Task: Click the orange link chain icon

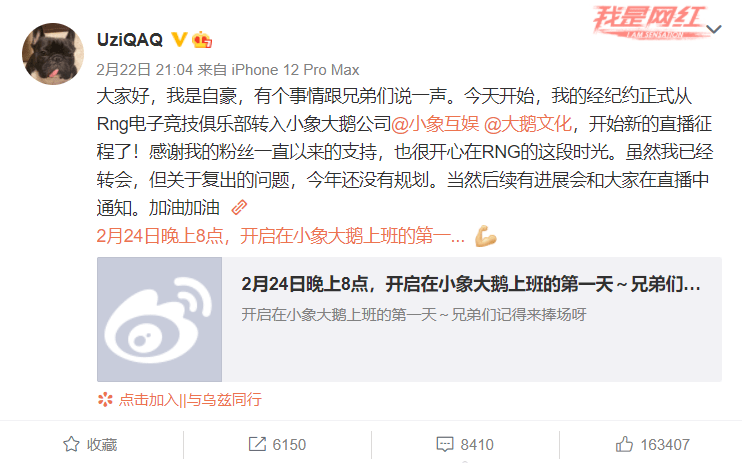Action: pyautogui.click(x=239, y=207)
